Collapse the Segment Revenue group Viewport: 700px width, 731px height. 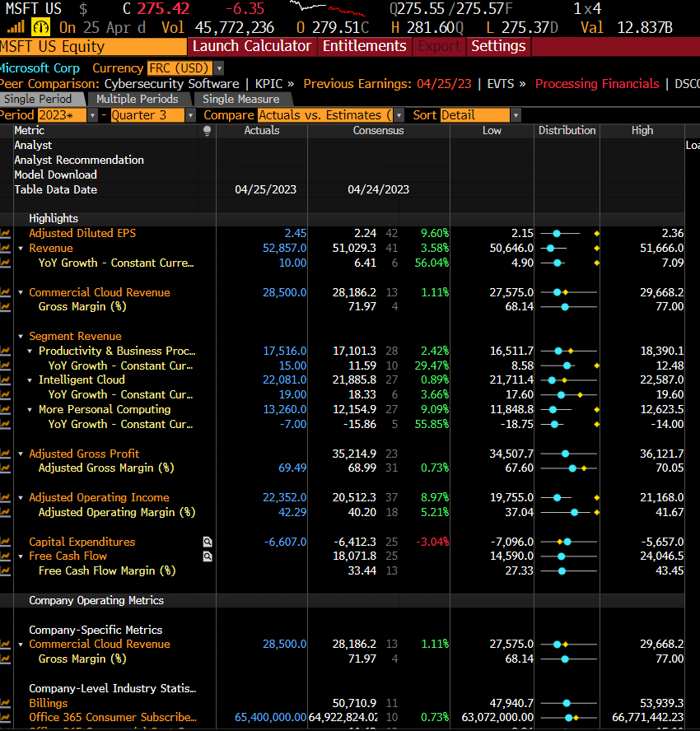(x=21, y=336)
